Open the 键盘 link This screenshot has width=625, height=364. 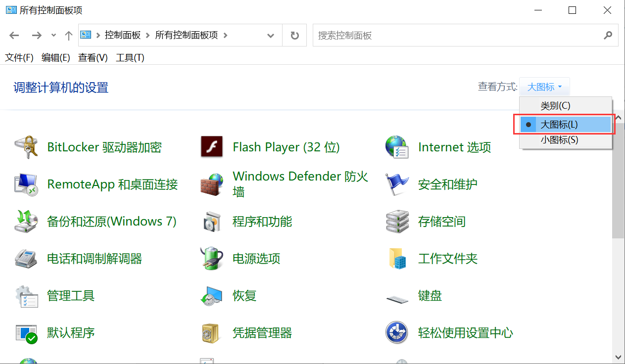click(430, 296)
